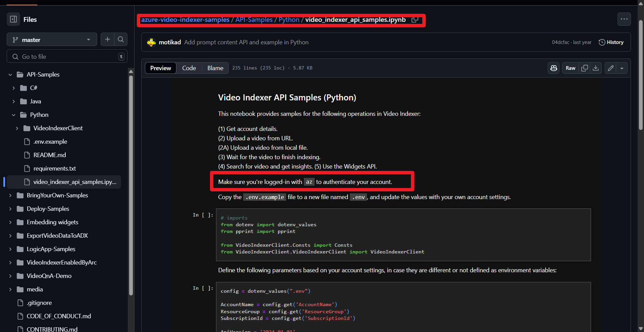Open the Raw file view

click(570, 68)
